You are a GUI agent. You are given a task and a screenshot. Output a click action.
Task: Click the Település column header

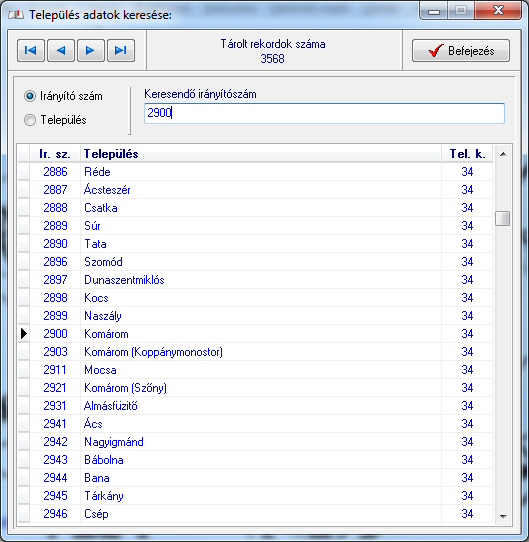tap(261, 154)
